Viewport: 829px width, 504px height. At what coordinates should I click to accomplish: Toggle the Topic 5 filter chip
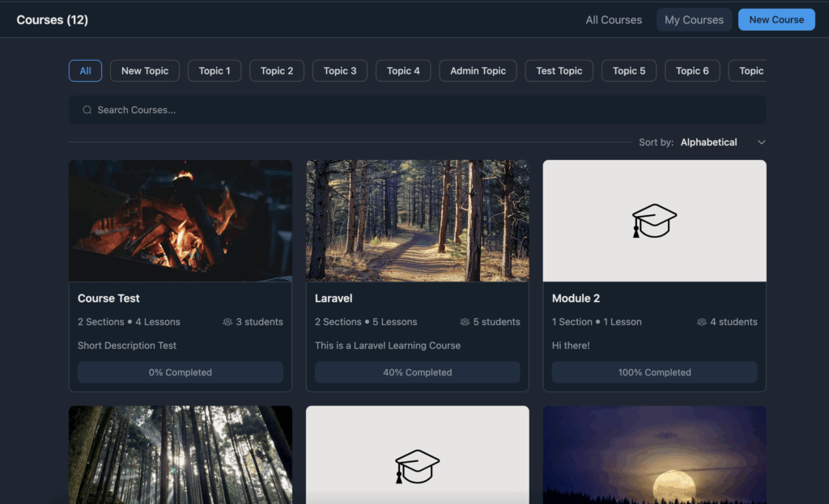[629, 70]
